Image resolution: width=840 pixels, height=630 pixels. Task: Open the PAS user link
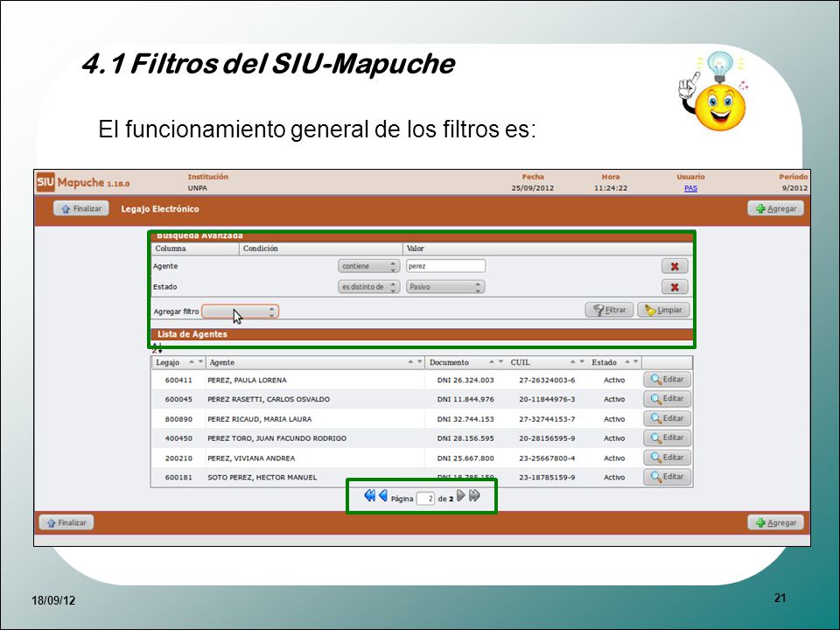pos(690,188)
